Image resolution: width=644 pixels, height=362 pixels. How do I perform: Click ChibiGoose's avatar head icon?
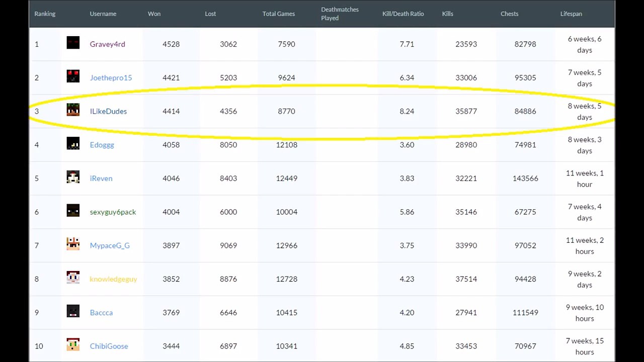(73, 344)
